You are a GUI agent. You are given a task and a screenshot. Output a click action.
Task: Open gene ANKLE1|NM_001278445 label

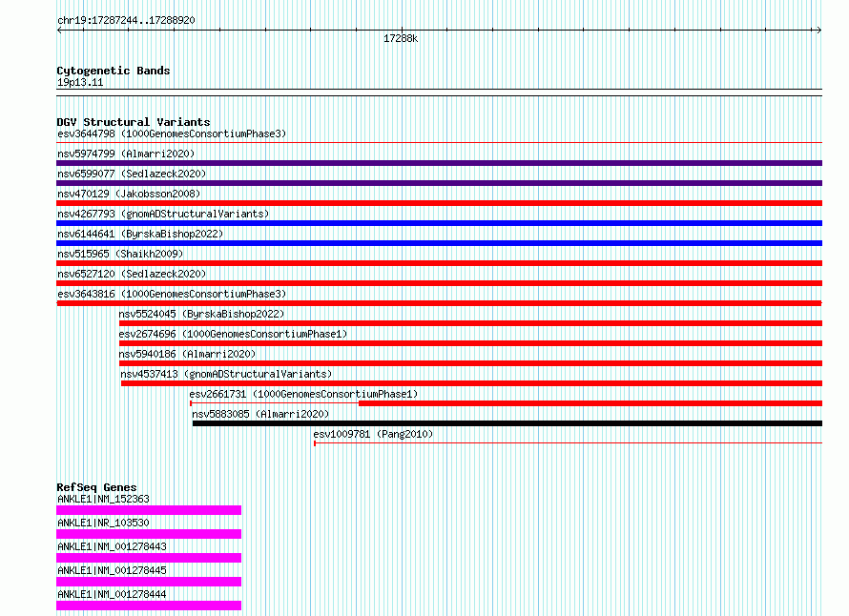coord(112,570)
